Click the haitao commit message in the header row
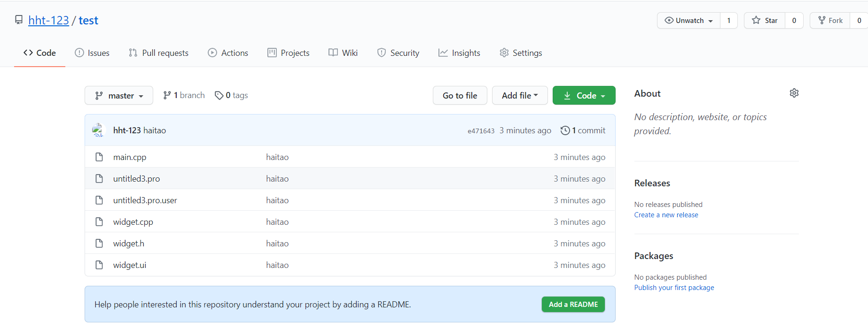 [155, 130]
